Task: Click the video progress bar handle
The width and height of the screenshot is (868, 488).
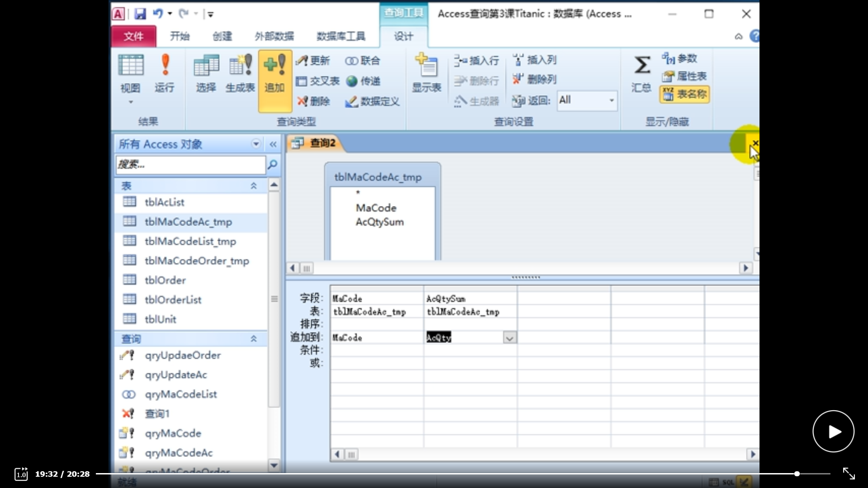Action: click(797, 474)
